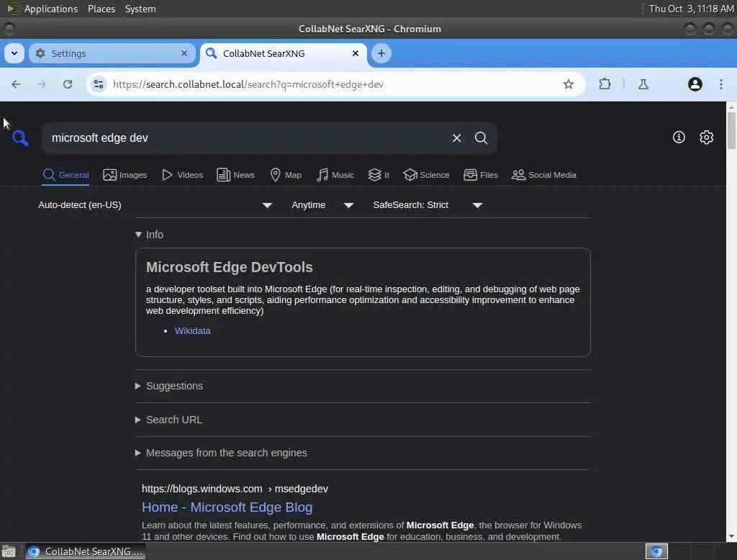This screenshot has height=560, width=737.
Task: Select the Map search category
Action: pos(286,175)
